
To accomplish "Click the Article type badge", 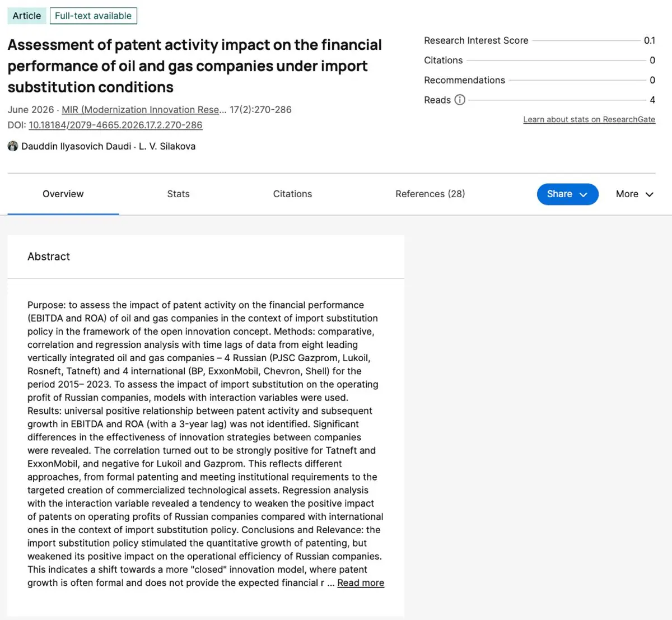I will [27, 16].
